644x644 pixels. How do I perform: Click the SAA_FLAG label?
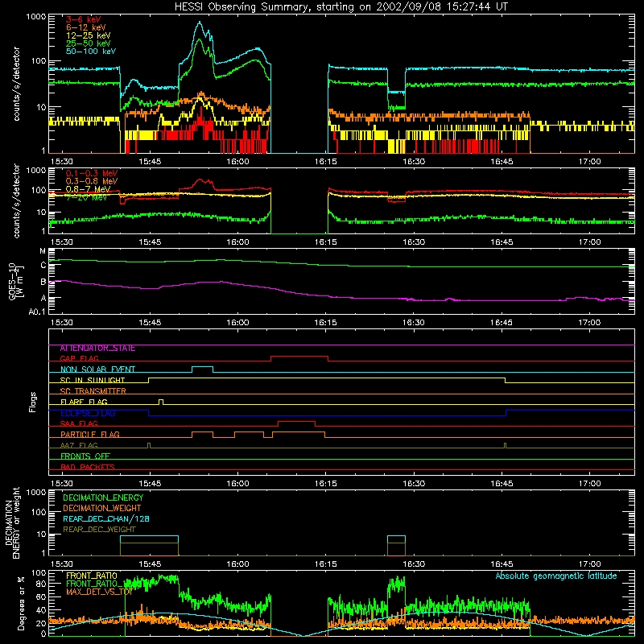pos(79,423)
